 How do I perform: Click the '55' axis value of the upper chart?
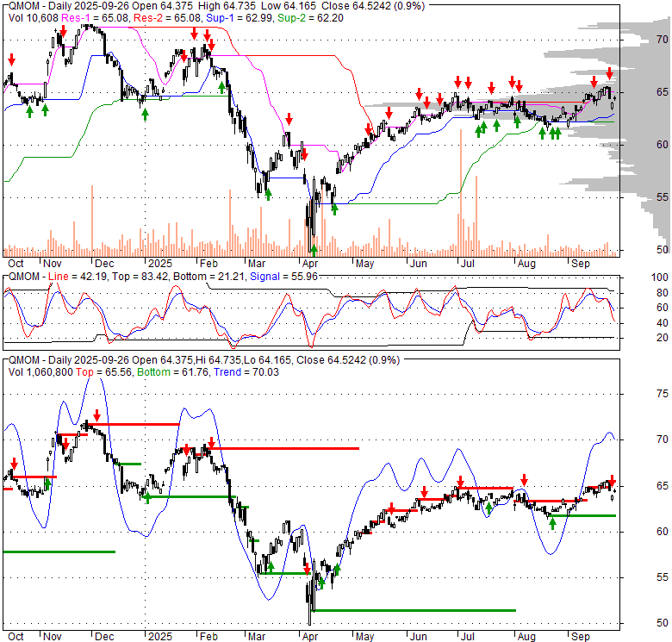click(x=663, y=197)
